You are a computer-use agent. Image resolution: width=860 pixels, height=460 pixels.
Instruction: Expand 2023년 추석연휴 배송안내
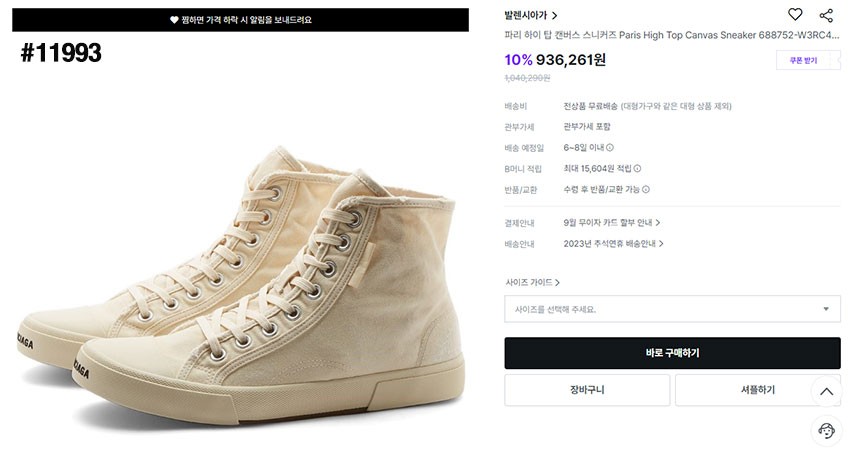coord(614,244)
